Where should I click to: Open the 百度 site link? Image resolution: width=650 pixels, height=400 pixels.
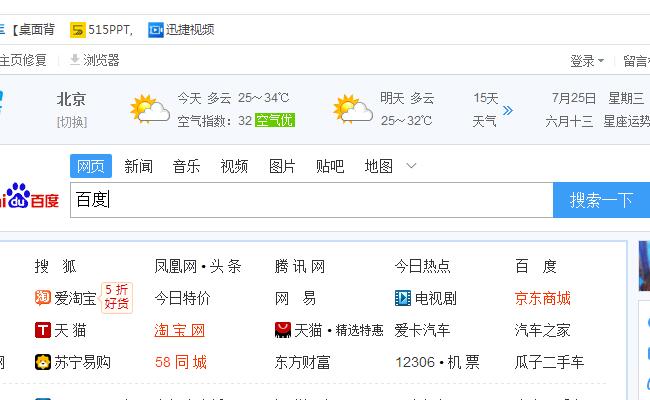click(536, 266)
